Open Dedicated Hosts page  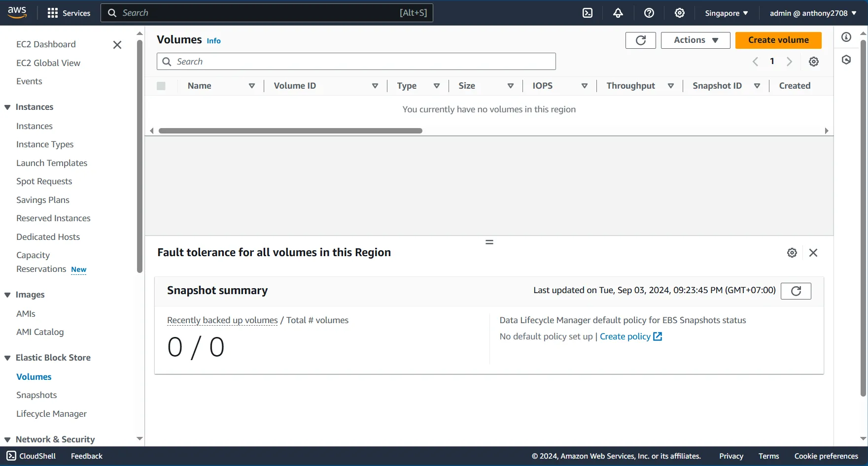[x=48, y=237]
